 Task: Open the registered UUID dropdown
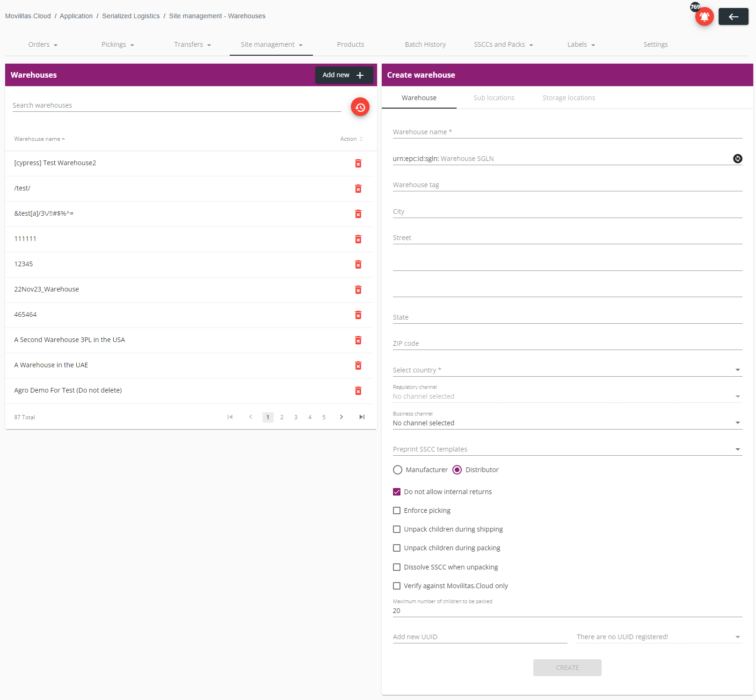[x=659, y=637]
